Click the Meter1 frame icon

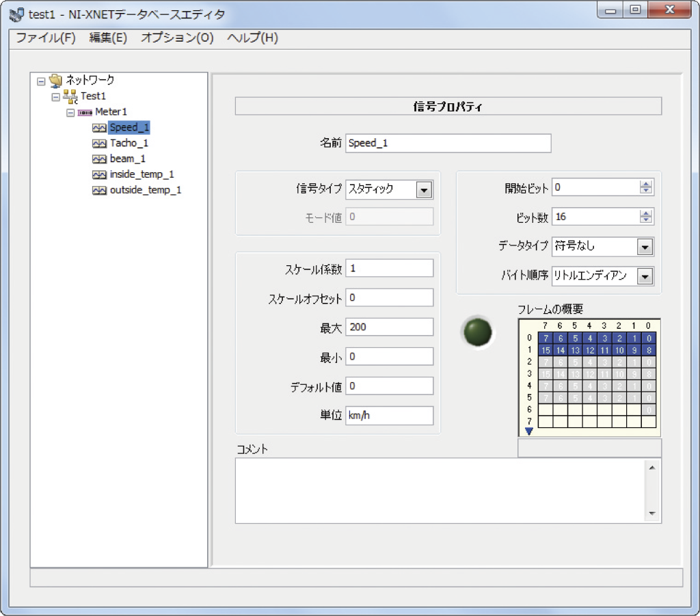[x=85, y=112]
